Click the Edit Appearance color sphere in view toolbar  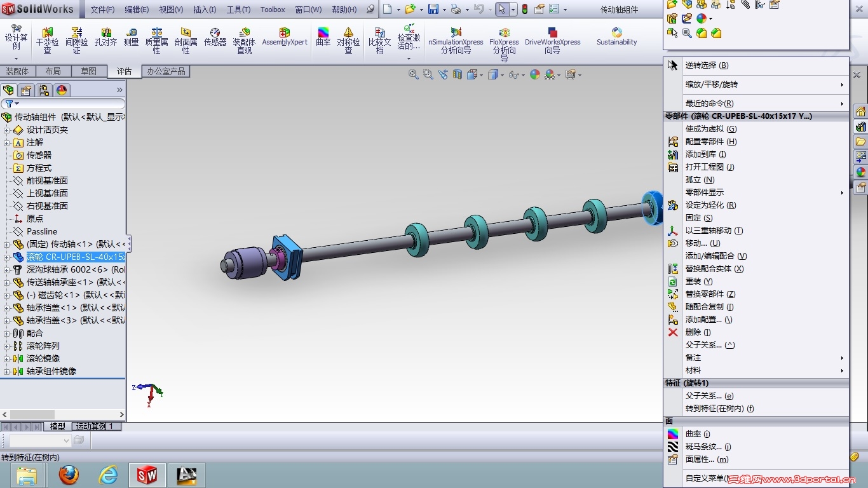tap(535, 74)
